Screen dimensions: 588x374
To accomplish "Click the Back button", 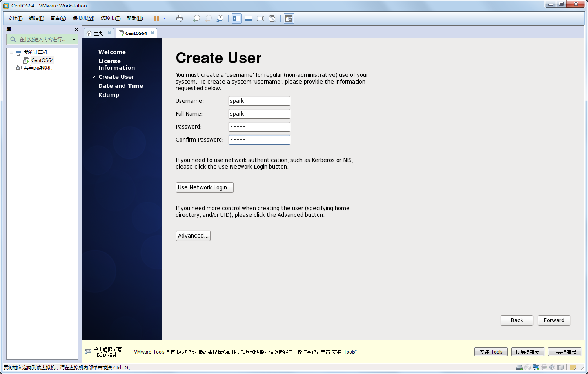I will [x=517, y=320].
